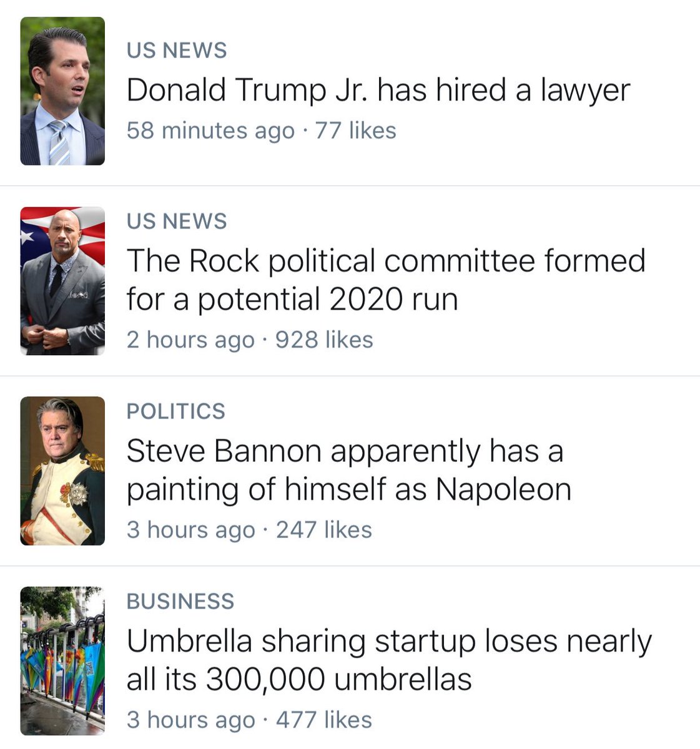Read the umbrella sharing startup article
The width and height of the screenshot is (700, 749).
click(x=388, y=659)
